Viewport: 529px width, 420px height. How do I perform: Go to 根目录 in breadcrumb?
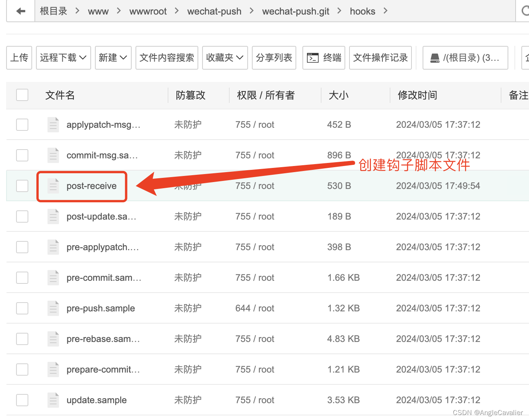click(x=54, y=11)
